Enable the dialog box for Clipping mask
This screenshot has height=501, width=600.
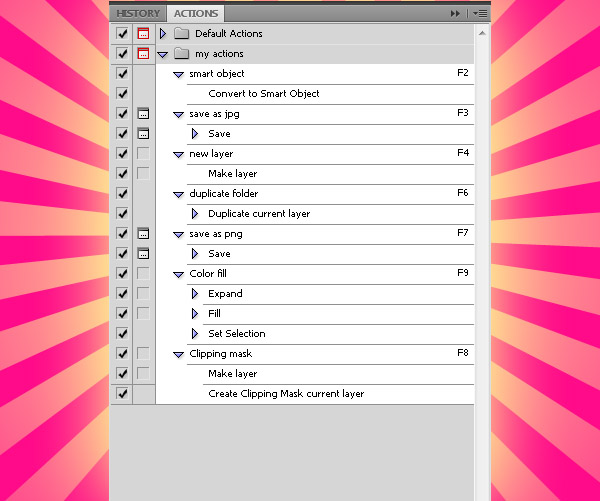tap(143, 353)
